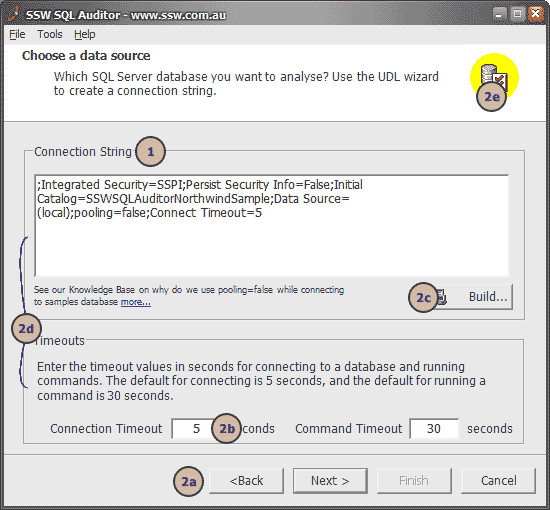This screenshot has height=510, width=550.
Task: Focus the Command Timeout field
Action: (x=434, y=428)
